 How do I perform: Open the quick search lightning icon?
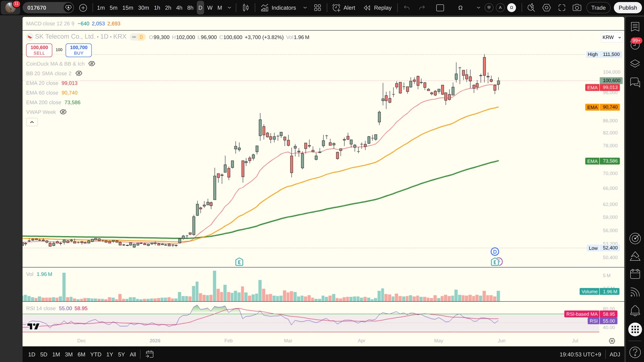coord(531,8)
